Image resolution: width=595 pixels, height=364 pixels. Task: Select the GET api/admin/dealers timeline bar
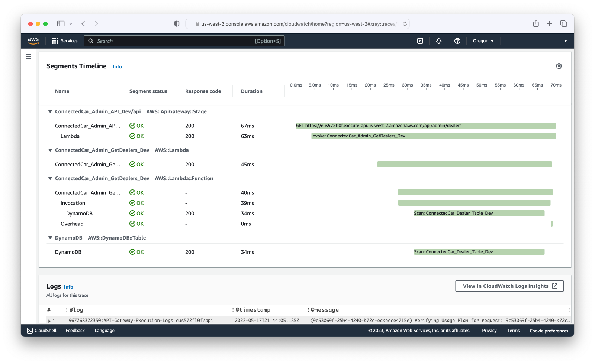tap(426, 126)
